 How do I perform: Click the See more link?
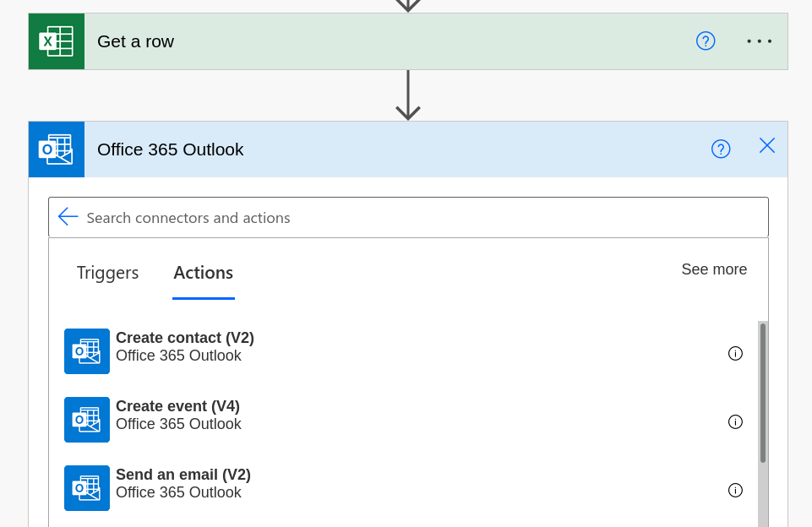(714, 269)
